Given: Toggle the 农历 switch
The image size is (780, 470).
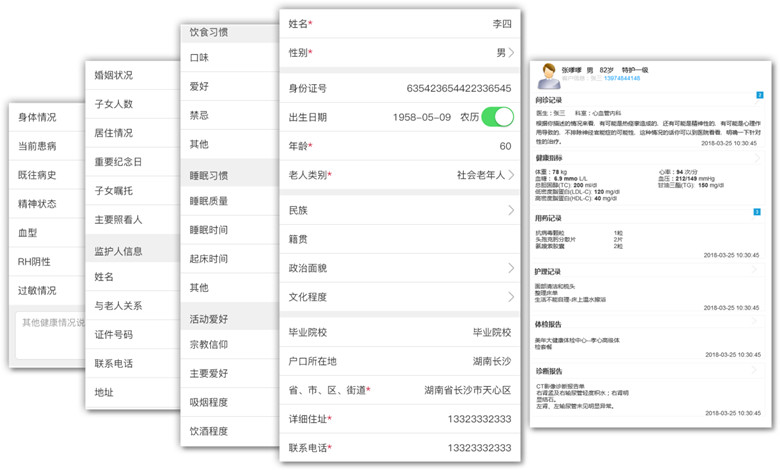Looking at the screenshot, I should click(x=497, y=117).
